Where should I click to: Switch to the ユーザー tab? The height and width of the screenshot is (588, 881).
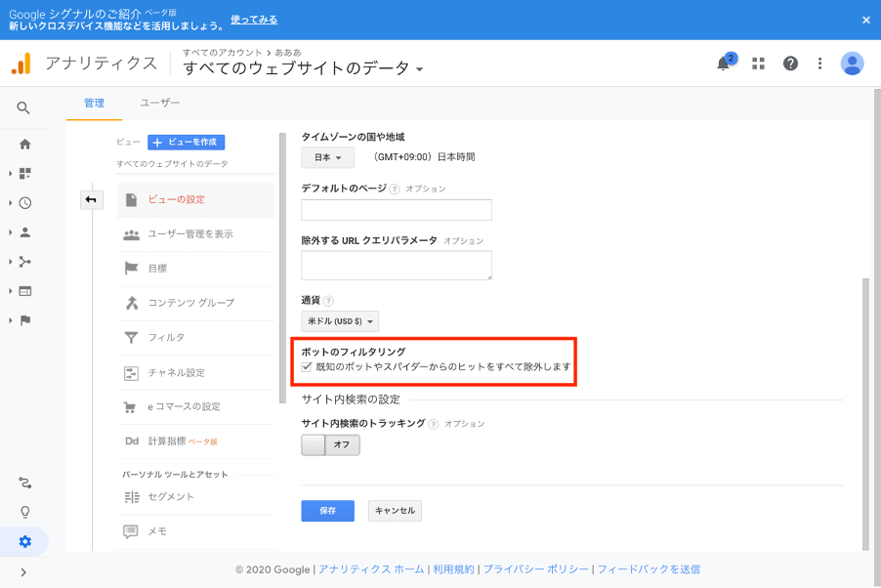(x=159, y=104)
